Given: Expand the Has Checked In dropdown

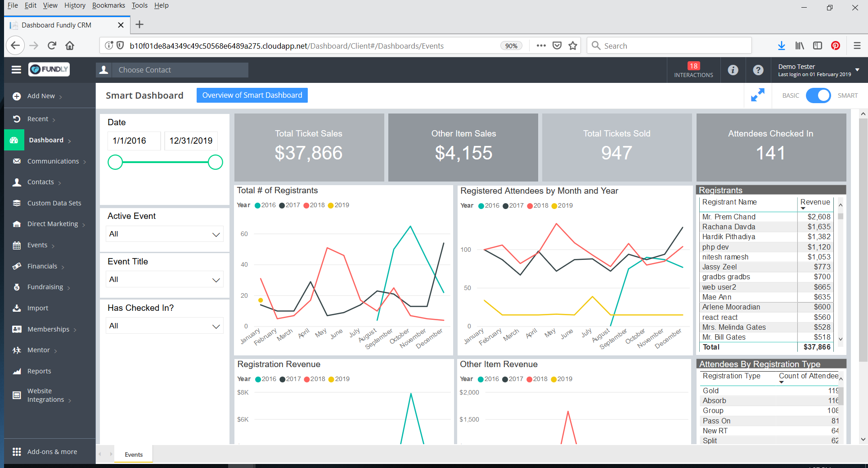Looking at the screenshot, I should pos(165,326).
